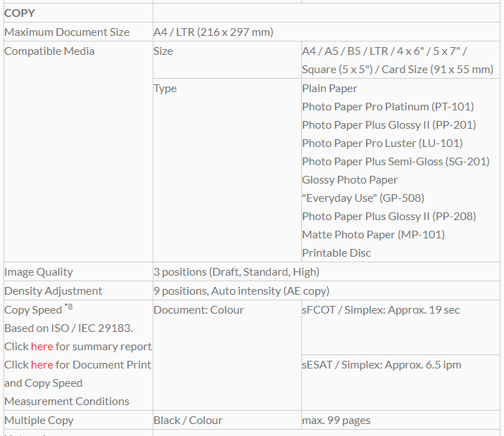Viewport: 504px width, 436px height.
Task: Select the Photo Paper Plus Glossy II (PP-201) entry
Action: click(x=389, y=124)
